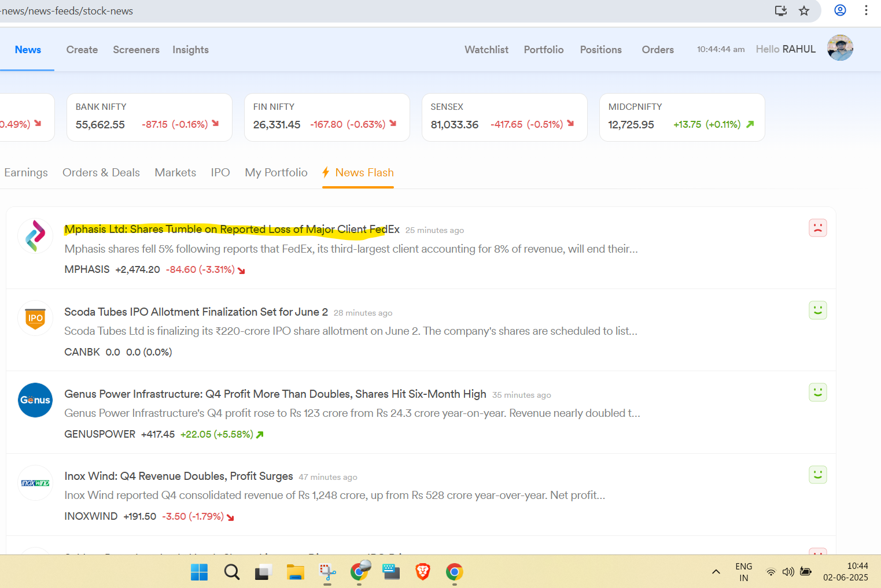
Task: Open the Orders page
Action: click(658, 50)
